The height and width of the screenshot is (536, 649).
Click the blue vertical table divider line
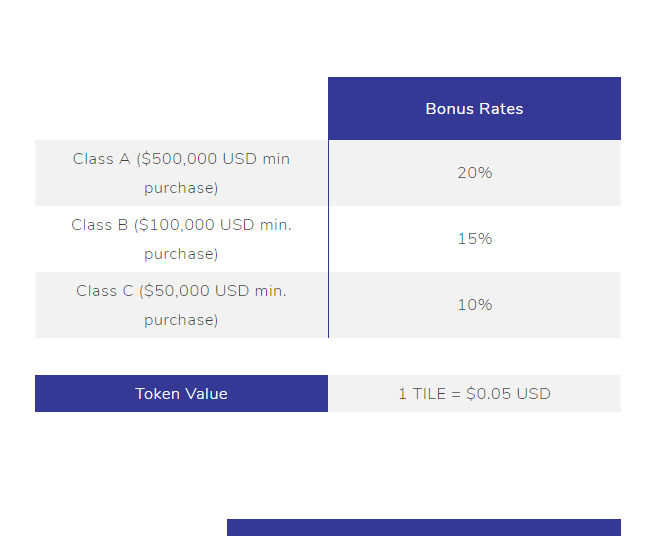328,239
